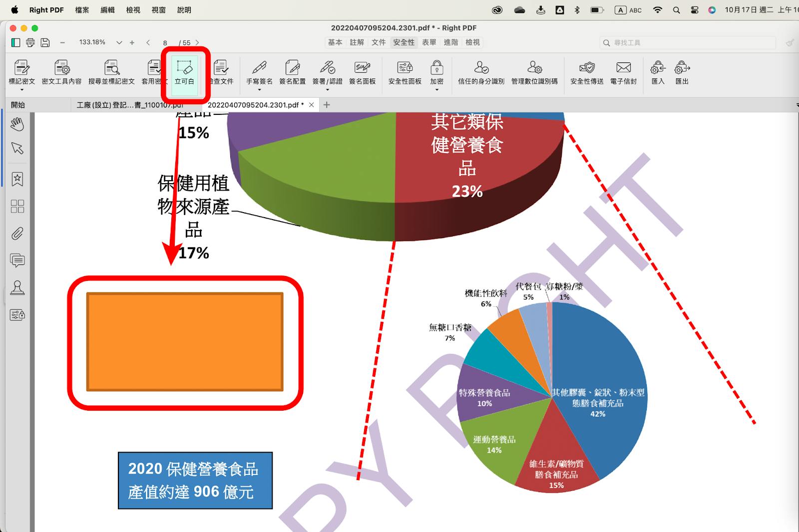Add a new tab with plus button
Viewport: 799px width, 532px height.
pyautogui.click(x=327, y=105)
